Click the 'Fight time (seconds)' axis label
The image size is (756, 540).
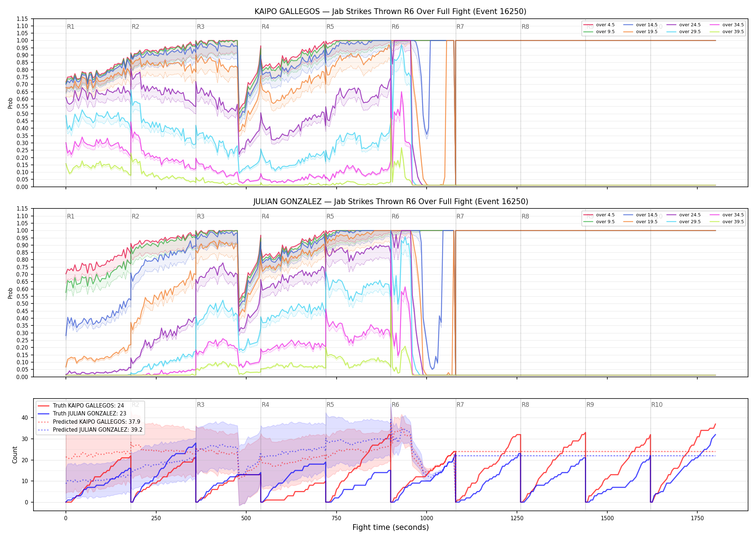point(391,527)
